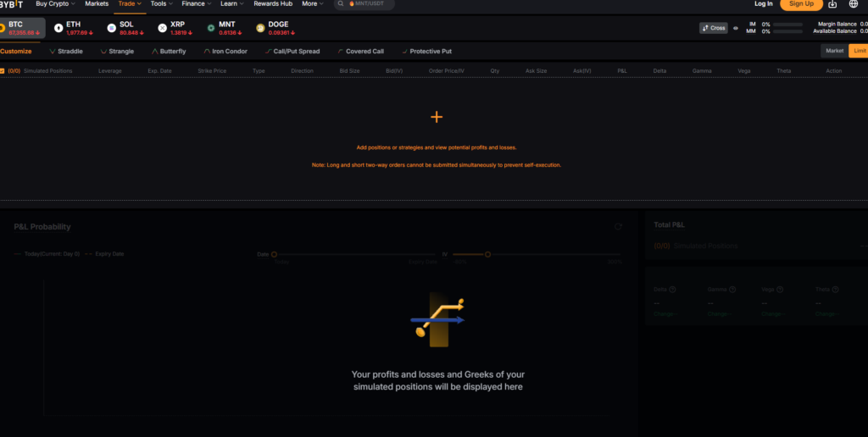Screen dimensions: 868x437
Task: Select the Straddle strategy
Action: point(66,52)
